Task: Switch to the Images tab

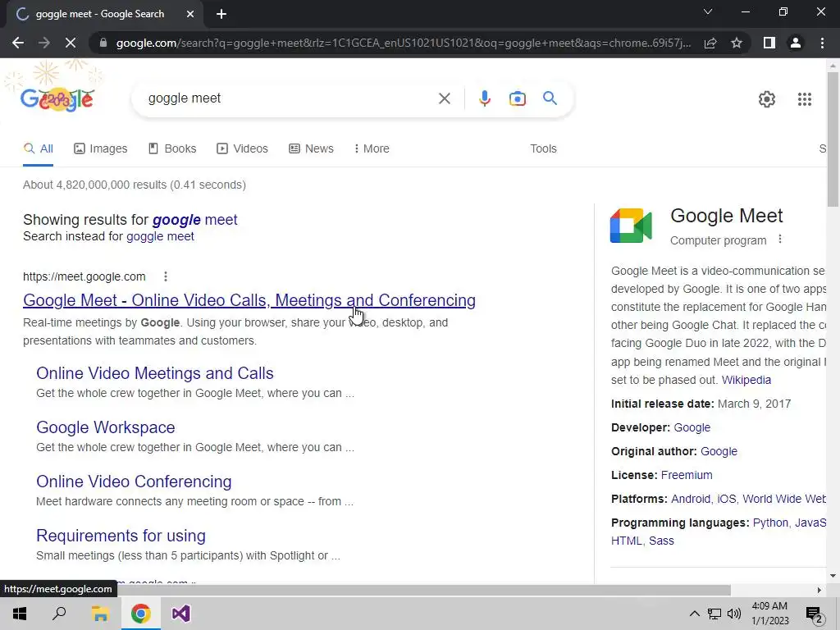Action: click(100, 149)
